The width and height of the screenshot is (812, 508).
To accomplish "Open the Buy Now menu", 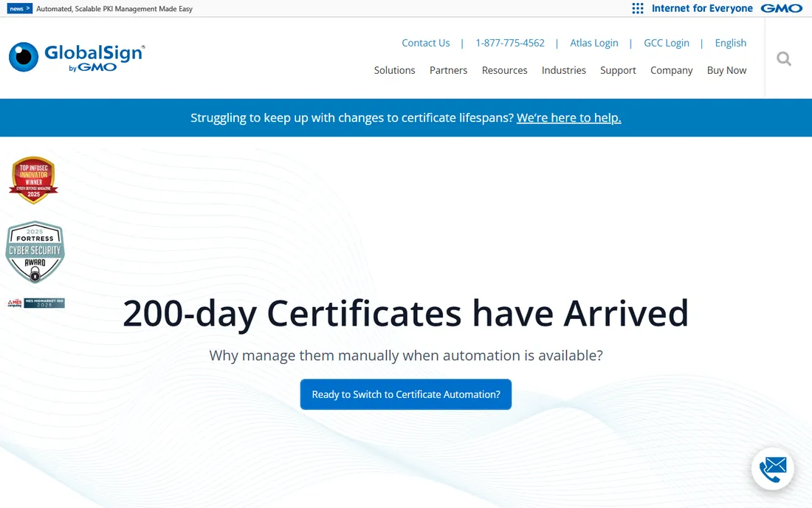I will tap(726, 70).
